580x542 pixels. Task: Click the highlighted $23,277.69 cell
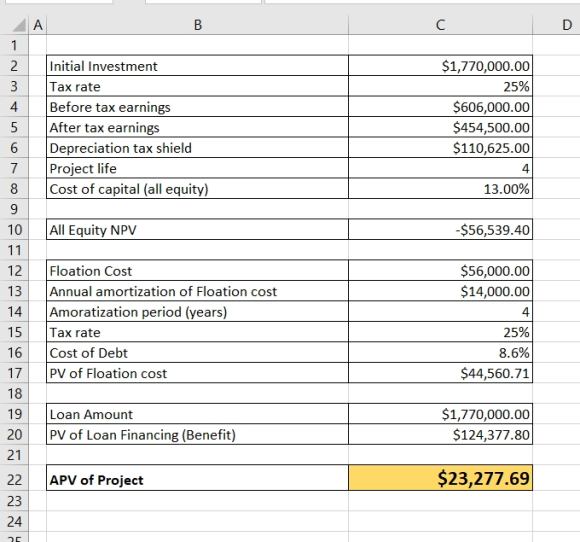tap(440, 478)
